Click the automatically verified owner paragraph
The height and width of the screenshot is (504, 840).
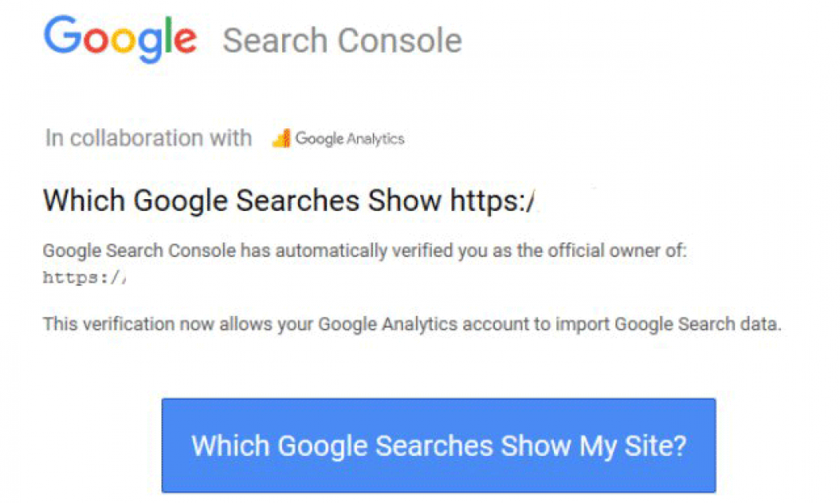pos(364,250)
